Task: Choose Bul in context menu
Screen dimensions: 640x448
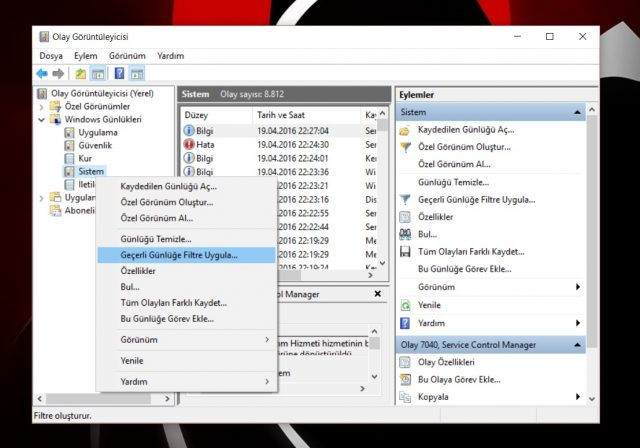Action: point(187,287)
